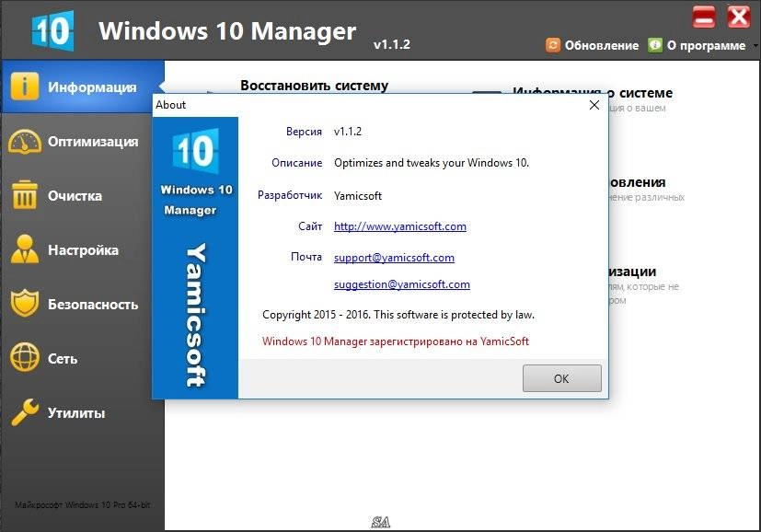This screenshot has height=532, width=761.
Task: Click the Information sidebar icon
Action: tap(24, 87)
